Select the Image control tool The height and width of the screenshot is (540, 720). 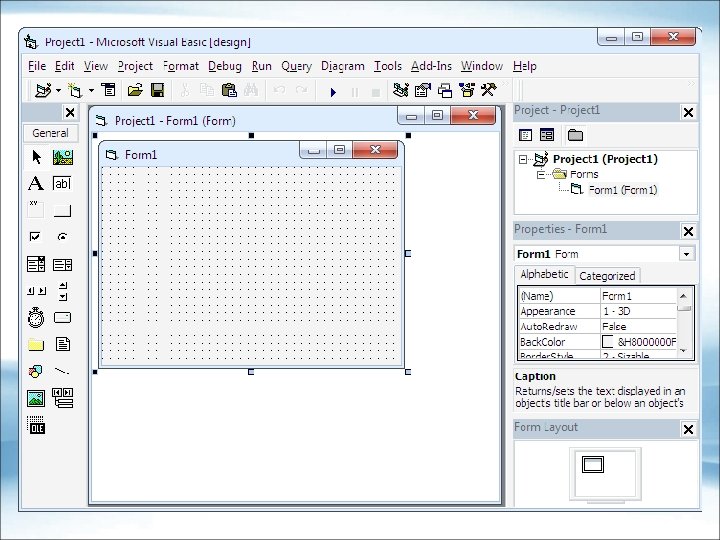36,398
